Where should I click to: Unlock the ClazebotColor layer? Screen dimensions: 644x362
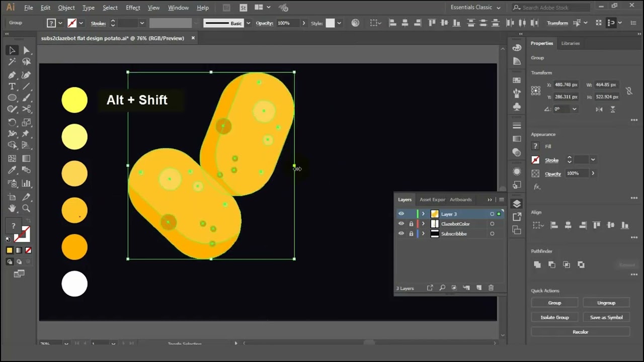coord(411,224)
